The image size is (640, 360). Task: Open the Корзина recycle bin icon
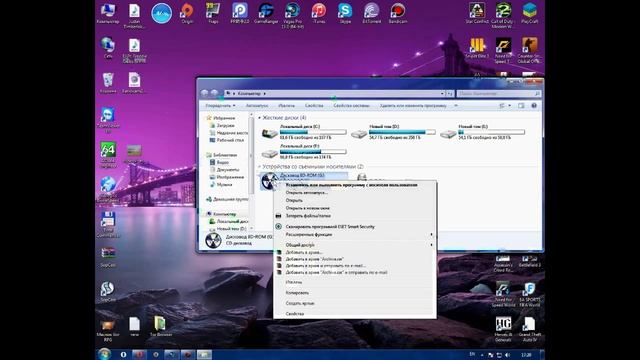pyautogui.click(x=108, y=83)
